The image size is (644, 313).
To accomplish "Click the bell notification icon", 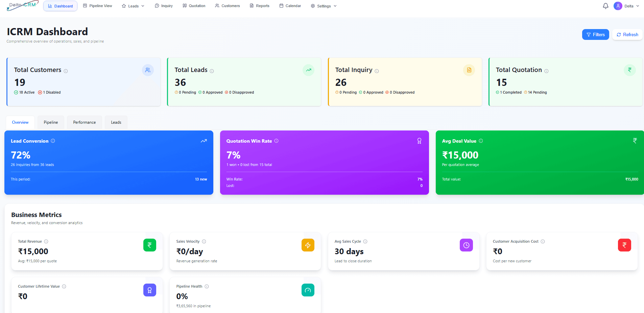I will tap(605, 6).
